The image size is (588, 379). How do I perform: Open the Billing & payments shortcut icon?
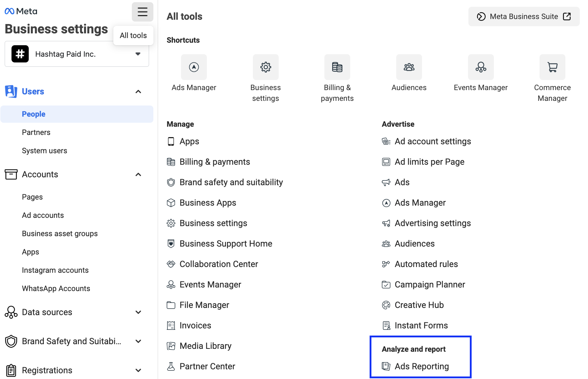click(x=337, y=67)
